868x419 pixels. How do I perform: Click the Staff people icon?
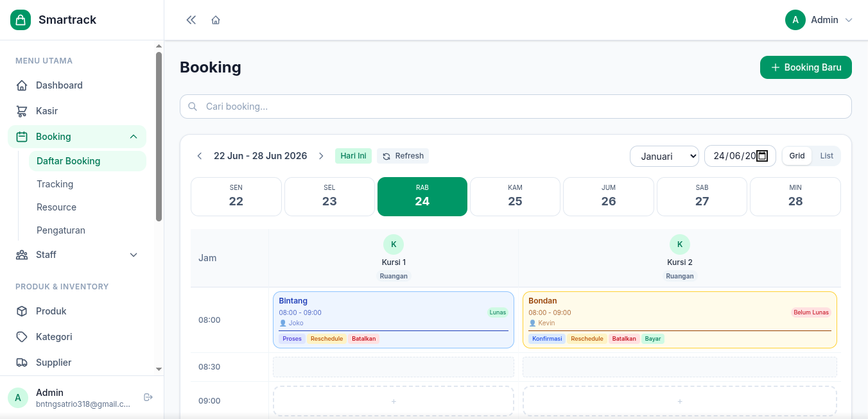tap(22, 255)
